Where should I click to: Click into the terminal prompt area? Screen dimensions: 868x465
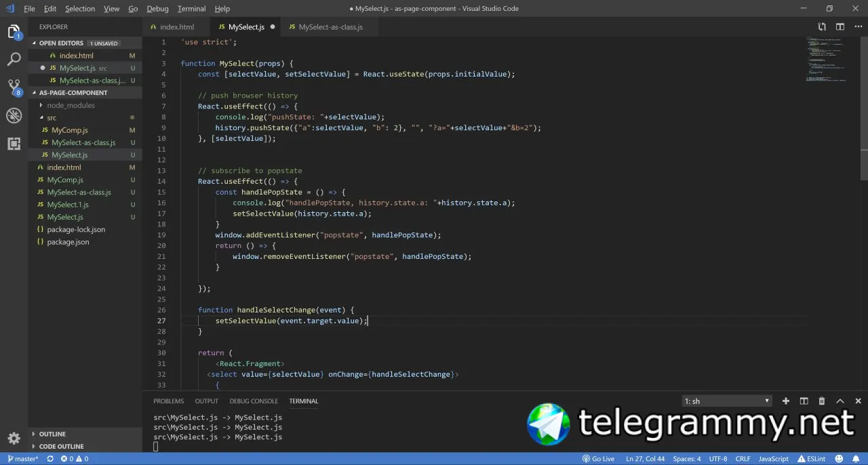(x=156, y=447)
